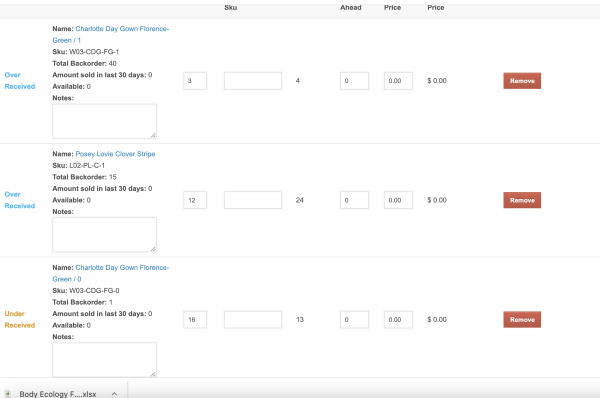Open downloaded Body Ecology xlsx file icon
Viewport: 600px width, 398px height.
click(8, 394)
